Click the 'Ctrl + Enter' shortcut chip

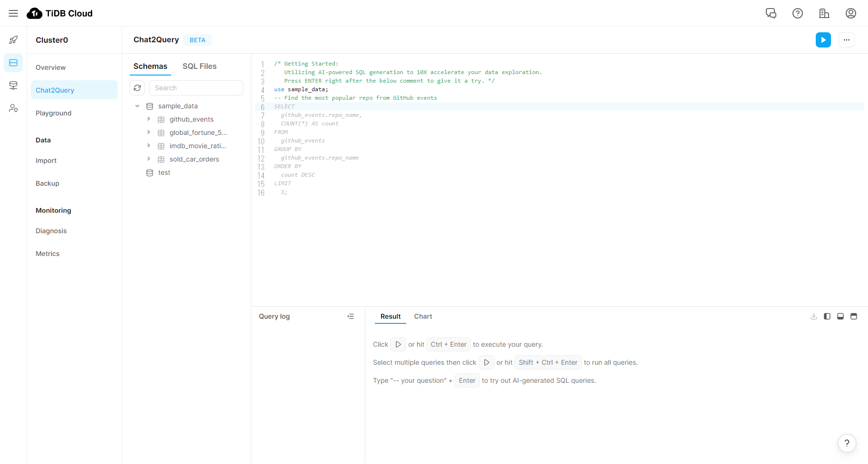tap(448, 344)
